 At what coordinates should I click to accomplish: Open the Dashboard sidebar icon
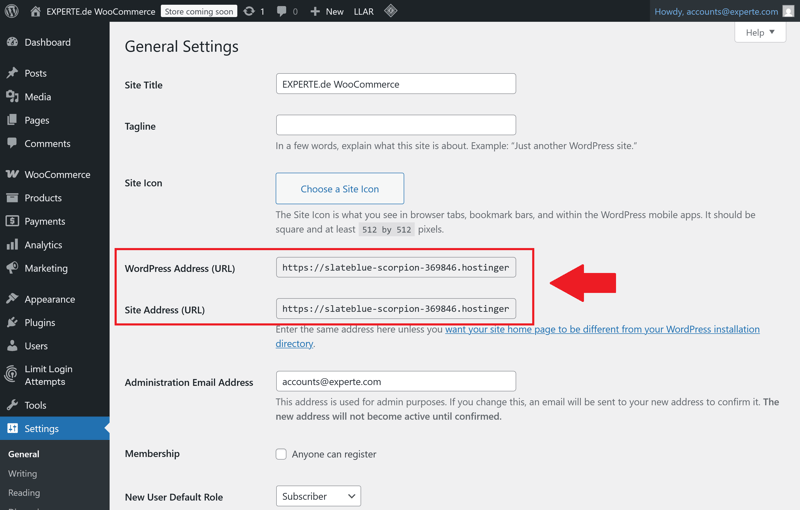click(x=12, y=43)
